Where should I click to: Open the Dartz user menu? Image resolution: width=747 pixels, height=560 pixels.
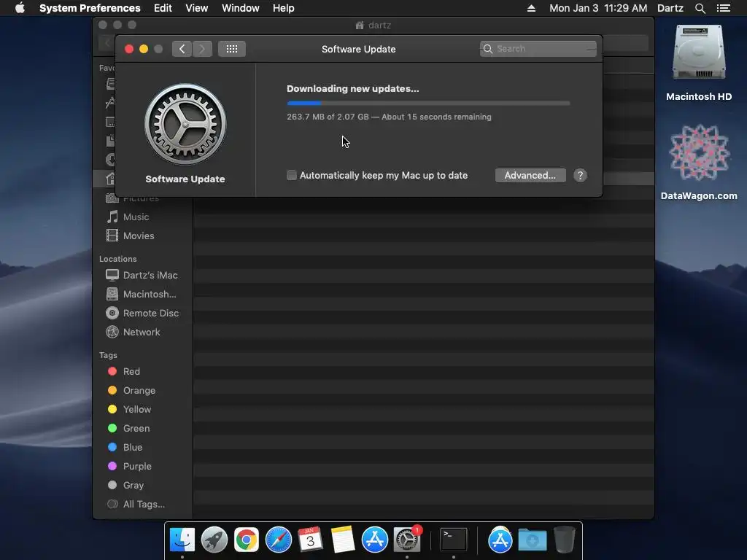(x=670, y=8)
